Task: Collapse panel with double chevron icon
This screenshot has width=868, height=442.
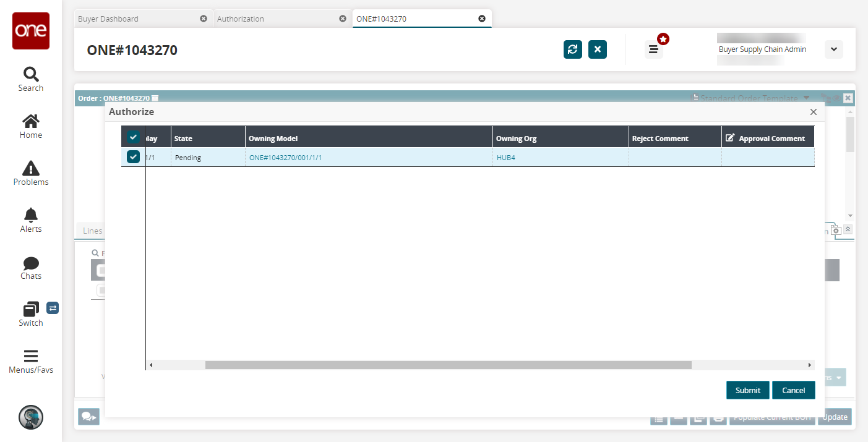Action: pyautogui.click(x=848, y=229)
